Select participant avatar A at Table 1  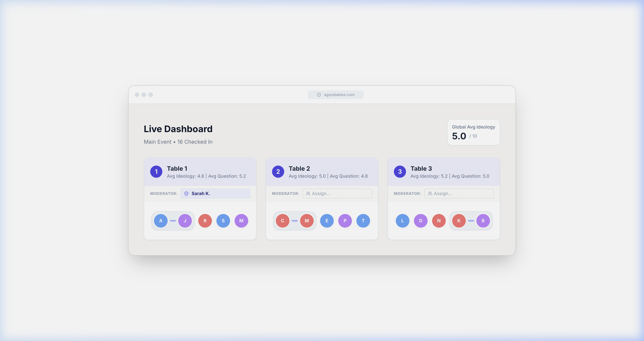point(161,221)
